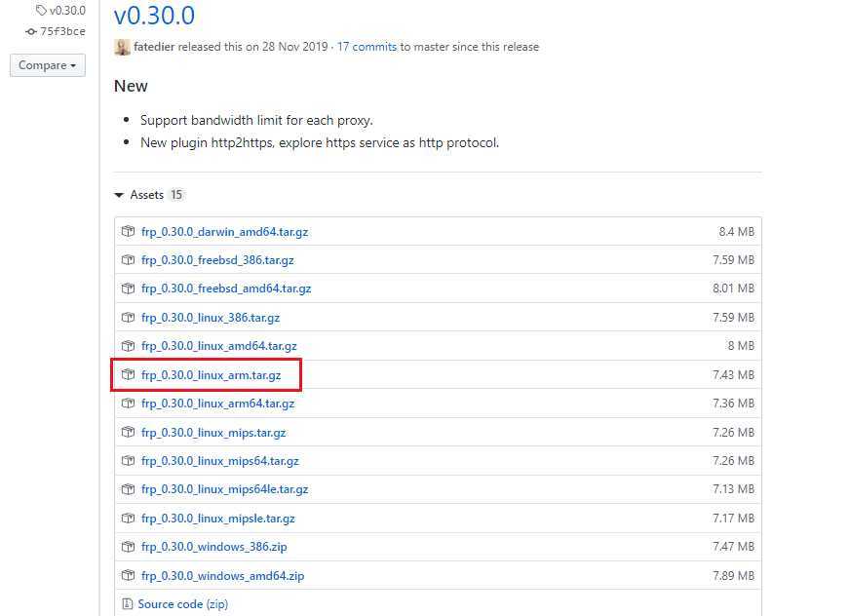This screenshot has height=616, width=849.
Task: Click package icon beside frp_0.30.0_linux_amd64.tar.gz
Action: 128,345
